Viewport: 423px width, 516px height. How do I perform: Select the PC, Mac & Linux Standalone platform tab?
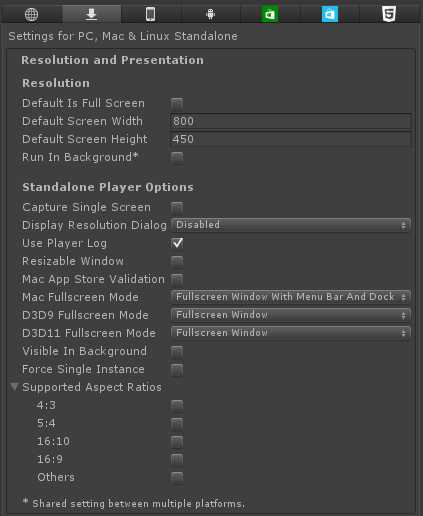coord(91,14)
